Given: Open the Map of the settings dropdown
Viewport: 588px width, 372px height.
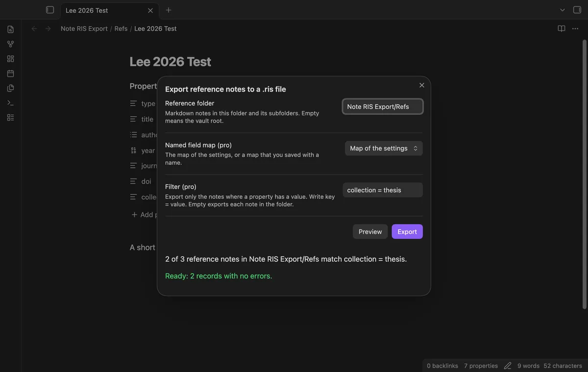Looking at the screenshot, I should tap(384, 148).
